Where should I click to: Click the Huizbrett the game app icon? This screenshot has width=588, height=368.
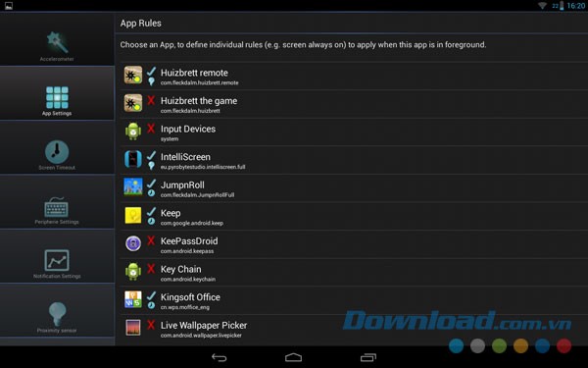tap(133, 103)
